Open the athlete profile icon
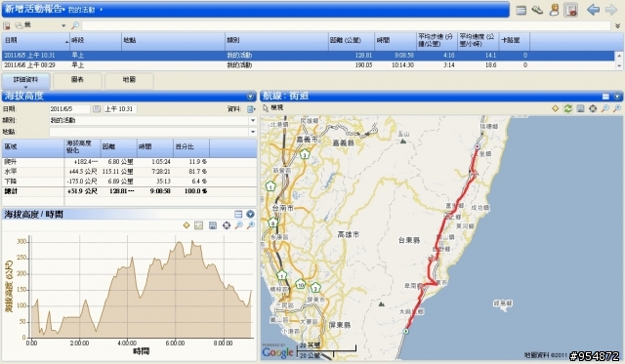The width and height of the screenshot is (625, 364). pyautogui.click(x=554, y=10)
